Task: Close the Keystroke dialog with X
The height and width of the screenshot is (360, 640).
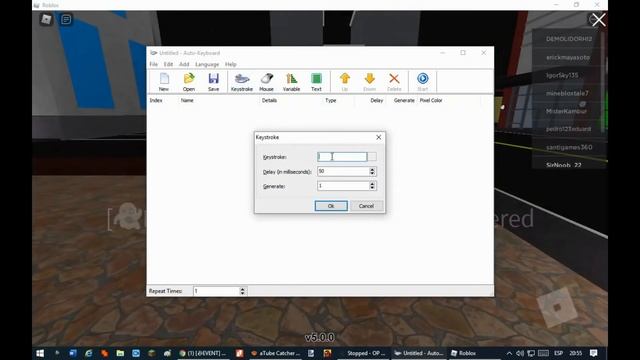Action: 378,137
